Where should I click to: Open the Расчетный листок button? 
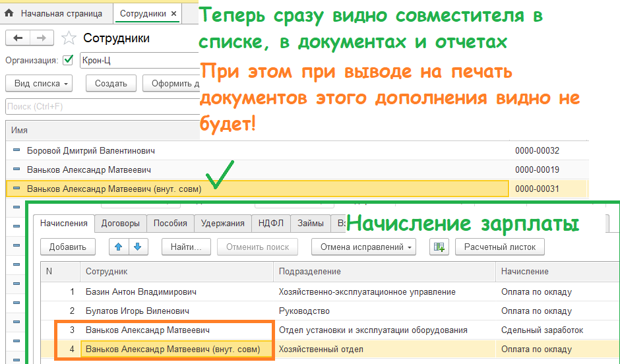(500, 247)
